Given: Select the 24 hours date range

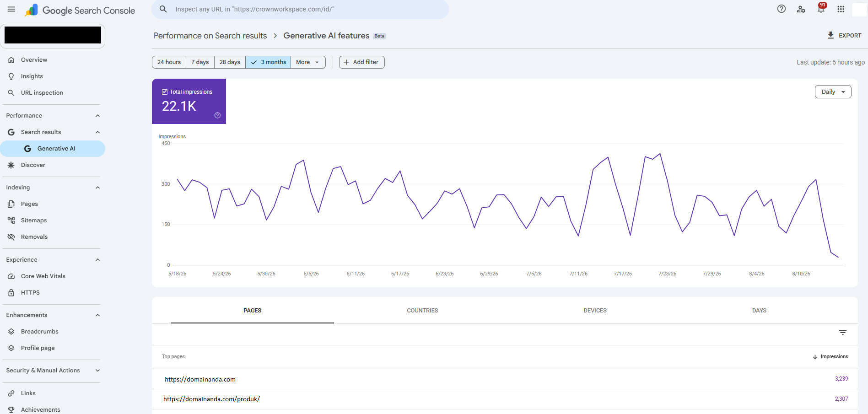Looking at the screenshot, I should coord(169,62).
